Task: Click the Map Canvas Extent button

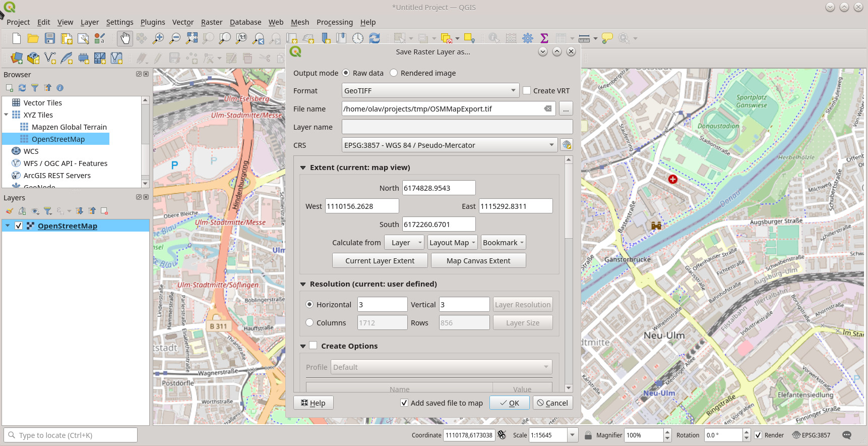Action: point(478,261)
